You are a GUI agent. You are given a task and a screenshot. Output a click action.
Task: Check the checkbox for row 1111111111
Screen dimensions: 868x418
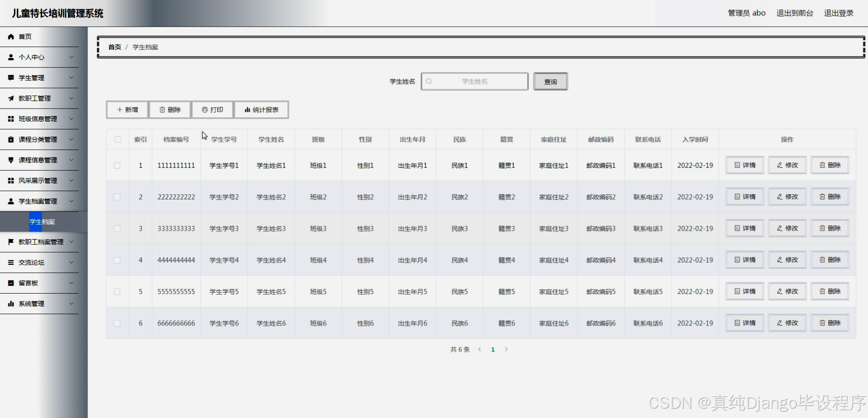(x=117, y=165)
